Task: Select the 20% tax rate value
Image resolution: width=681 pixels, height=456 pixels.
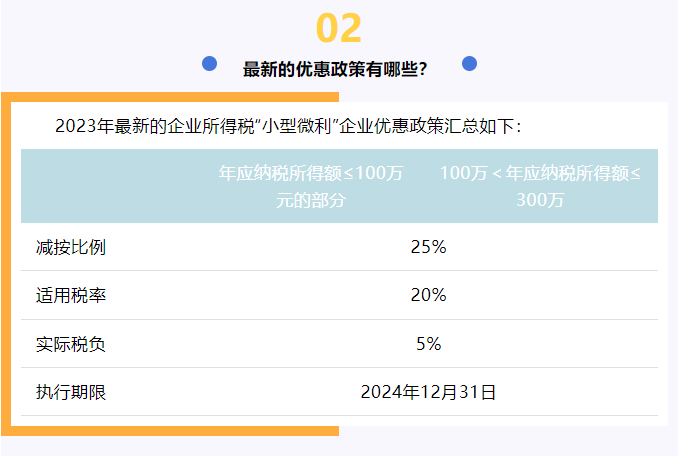Action: coord(428,295)
